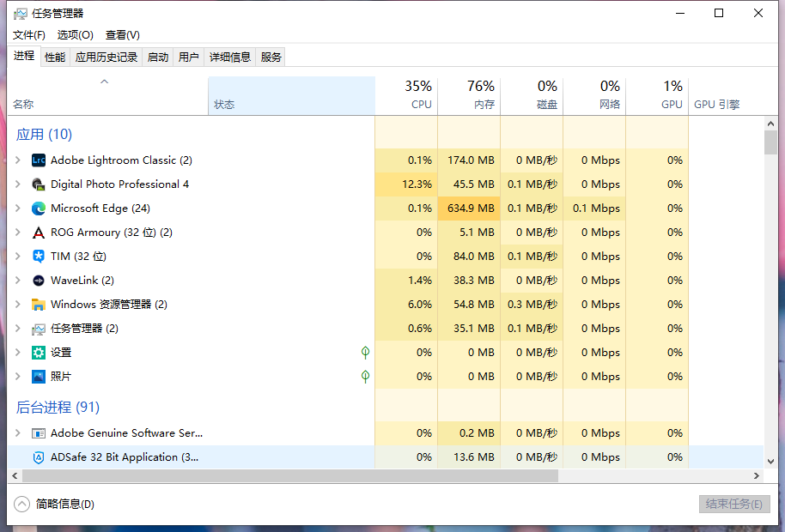
Task: Switch to the 性能 tab
Action: [x=55, y=57]
